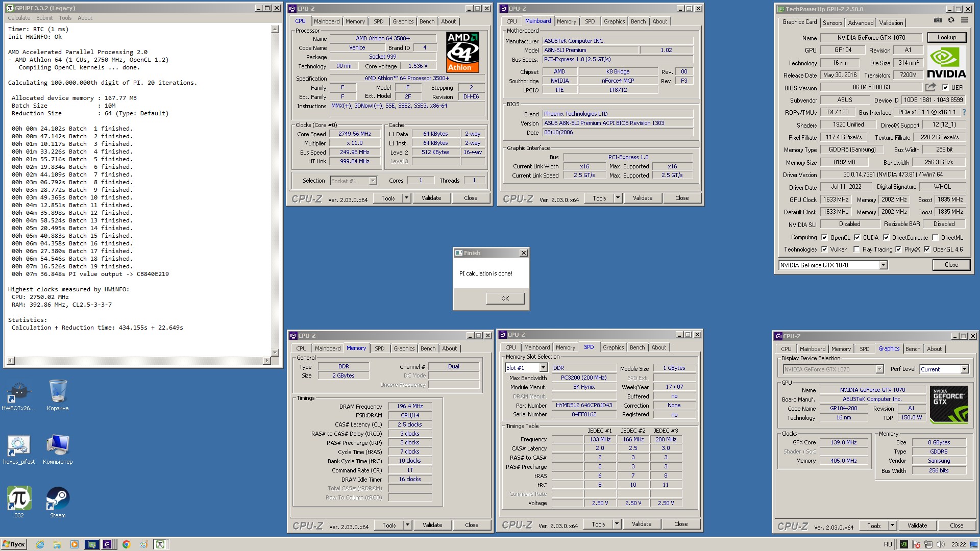Click the Lookup button in GPU-Z
The image size is (980, 551).
pos(946,37)
